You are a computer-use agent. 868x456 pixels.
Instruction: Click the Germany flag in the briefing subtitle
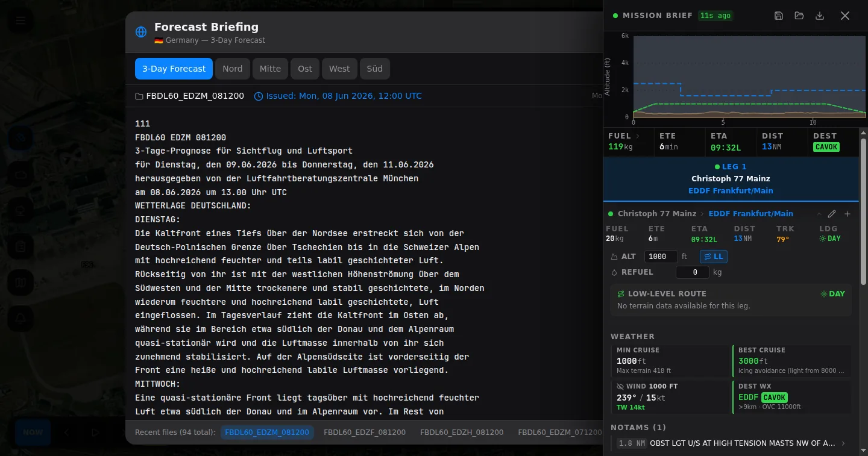click(x=159, y=40)
